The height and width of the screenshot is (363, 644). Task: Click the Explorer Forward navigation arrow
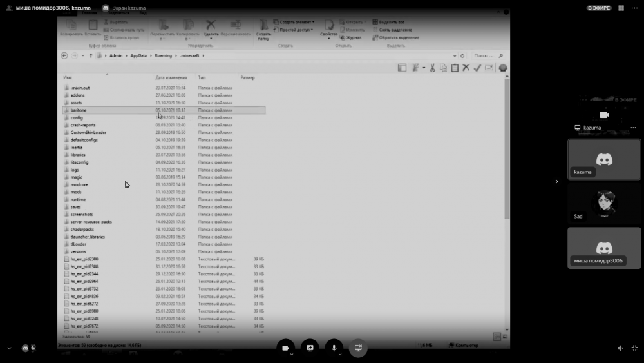tap(74, 55)
